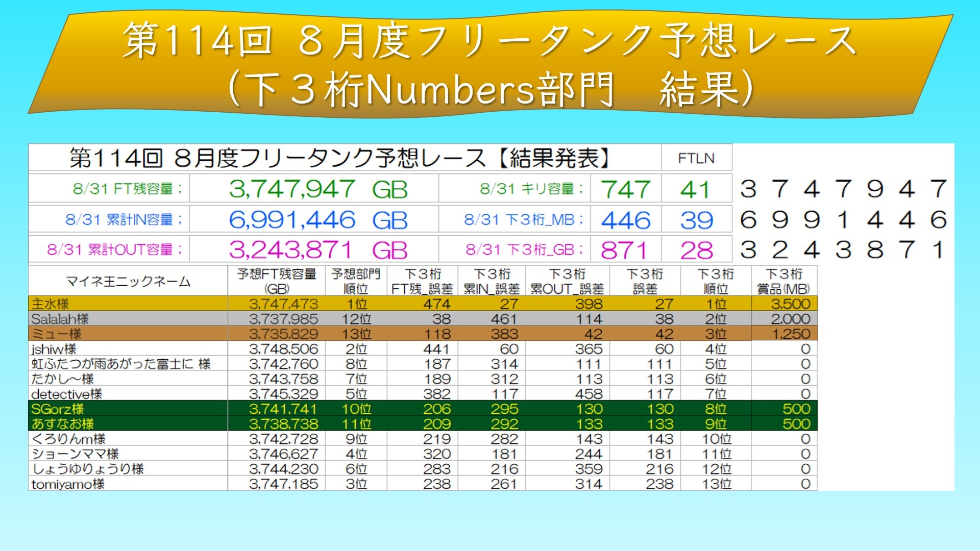Select the マイネ王ニックネーム column header

tap(128, 281)
